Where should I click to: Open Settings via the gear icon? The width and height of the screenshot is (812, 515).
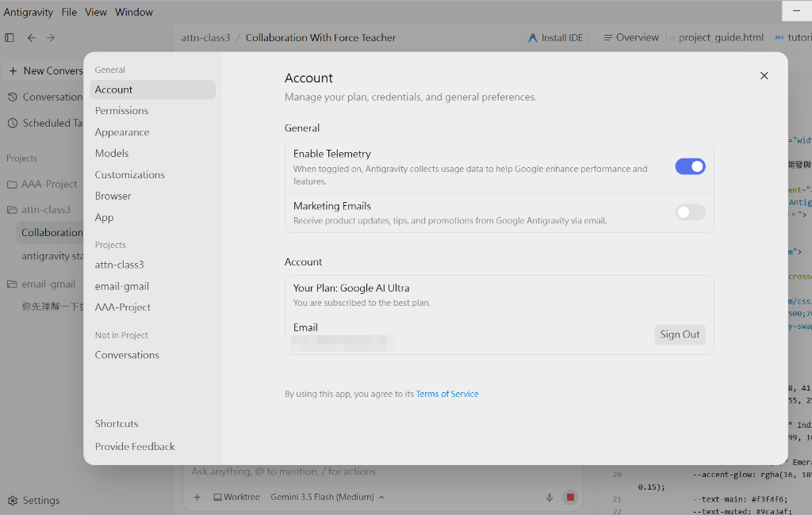click(13, 501)
